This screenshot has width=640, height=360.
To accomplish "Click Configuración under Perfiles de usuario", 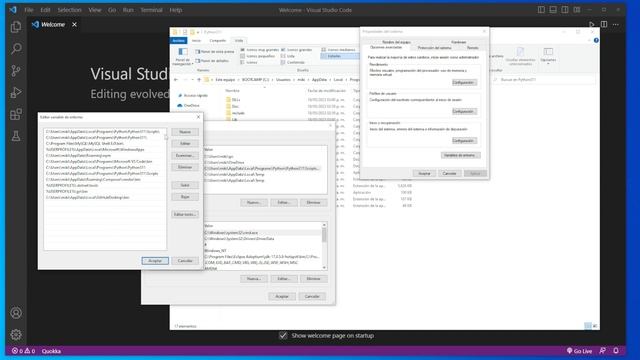I will coord(464,111).
